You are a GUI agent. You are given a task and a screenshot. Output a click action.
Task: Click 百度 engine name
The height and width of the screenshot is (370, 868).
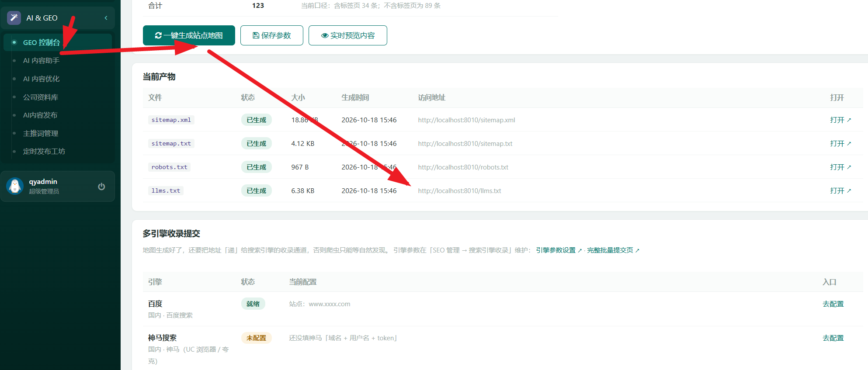pos(155,304)
